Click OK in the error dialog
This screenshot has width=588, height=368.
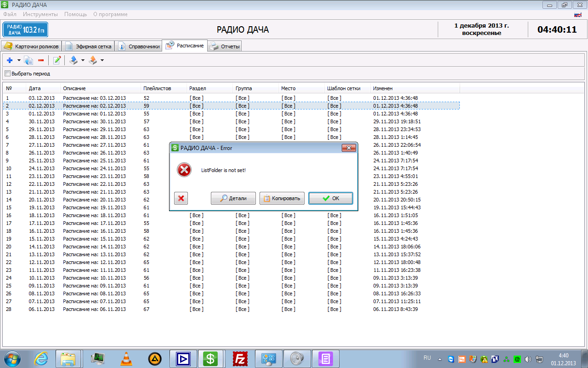pyautogui.click(x=331, y=198)
